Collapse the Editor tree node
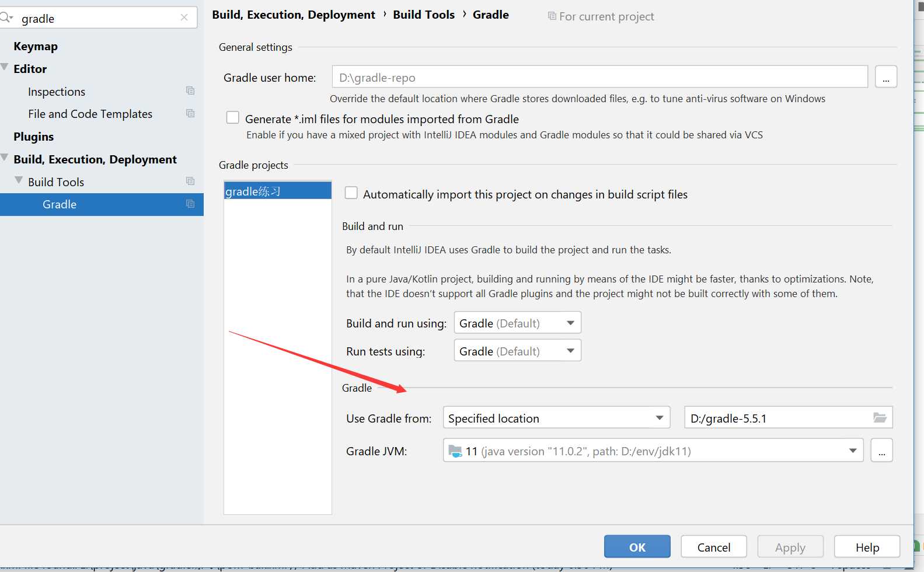The height and width of the screenshot is (572, 924). point(5,67)
